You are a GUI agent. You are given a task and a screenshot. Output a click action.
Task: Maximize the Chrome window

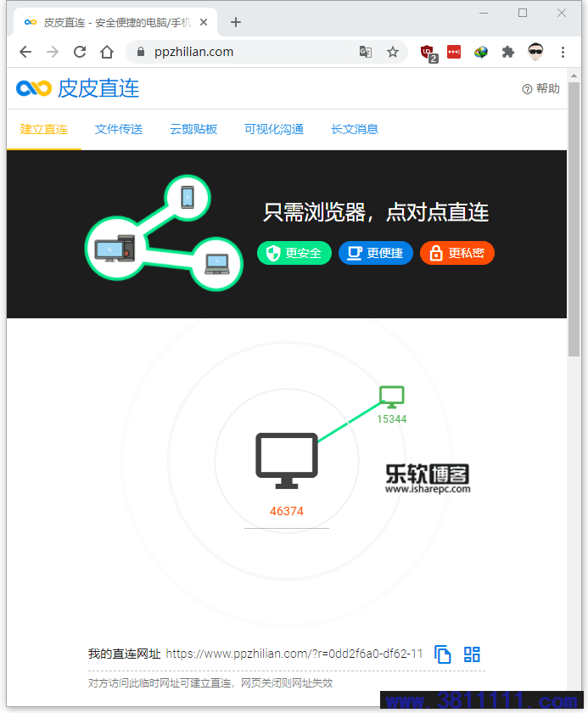[523, 14]
